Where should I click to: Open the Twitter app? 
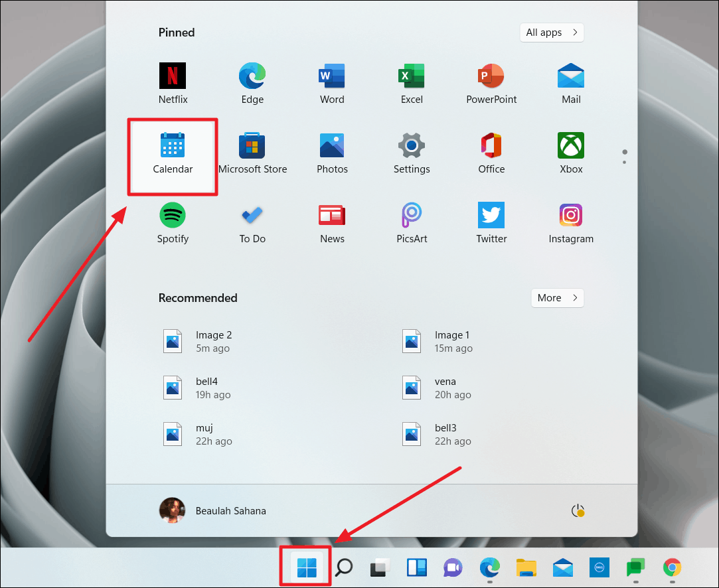[x=491, y=223]
